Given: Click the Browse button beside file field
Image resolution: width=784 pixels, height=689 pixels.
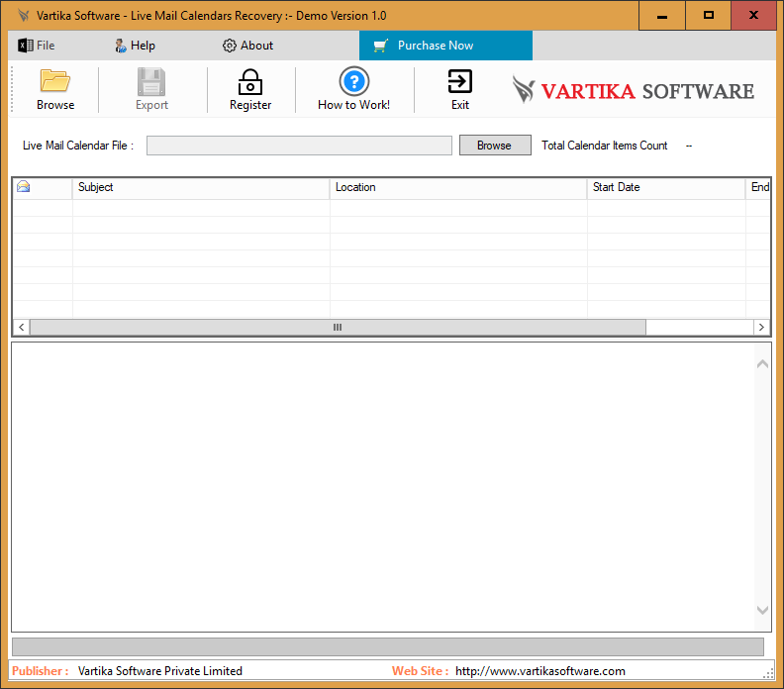Looking at the screenshot, I should pos(495,146).
